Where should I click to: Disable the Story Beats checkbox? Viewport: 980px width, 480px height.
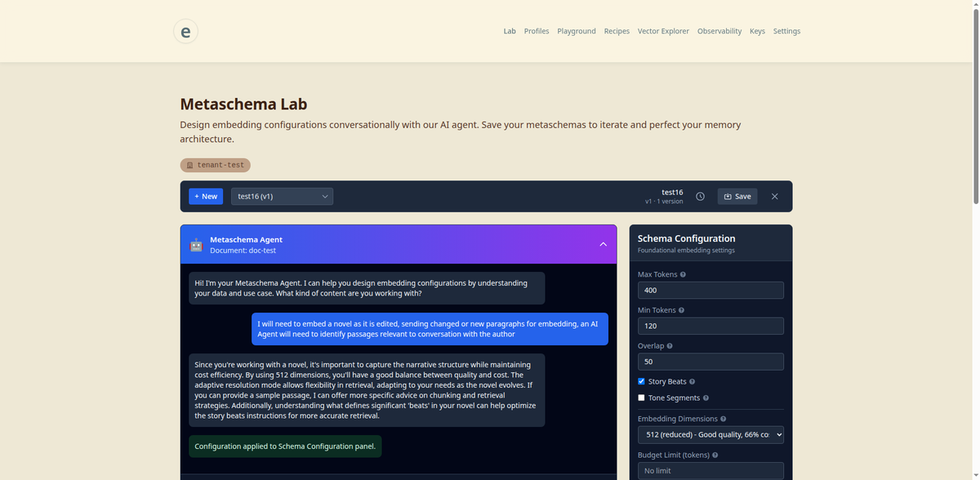tap(641, 381)
